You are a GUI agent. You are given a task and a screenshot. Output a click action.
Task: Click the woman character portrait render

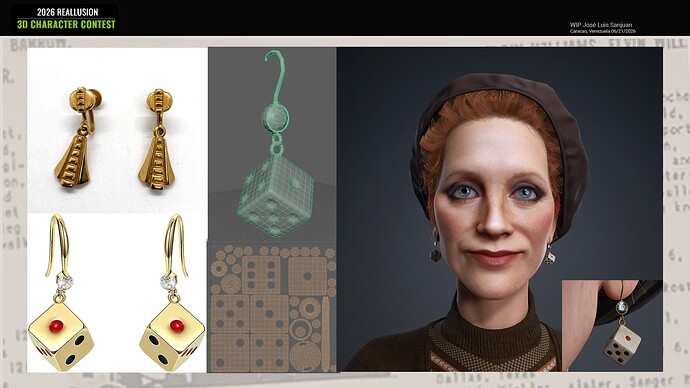[x=499, y=209]
